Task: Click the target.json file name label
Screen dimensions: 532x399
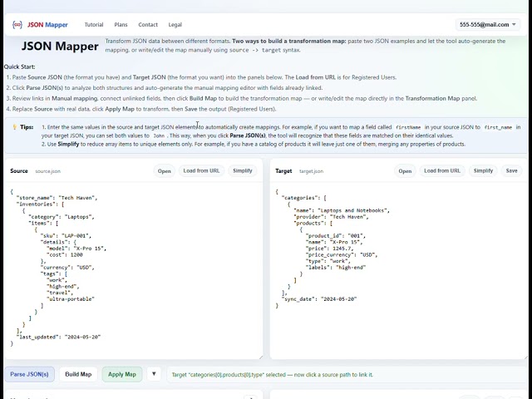Action: click(311, 171)
